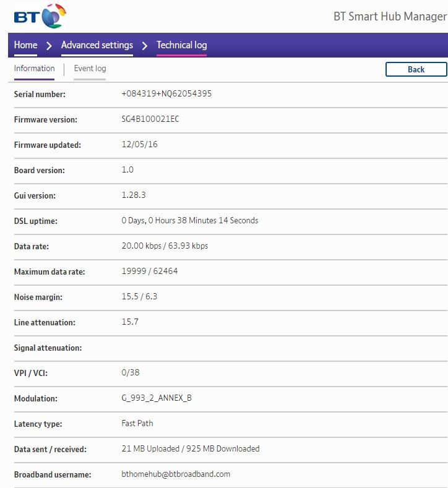Viewport: 448px width, 488px height.
Task: Click the BT Smart Hub Manager title
Action: [390, 16]
